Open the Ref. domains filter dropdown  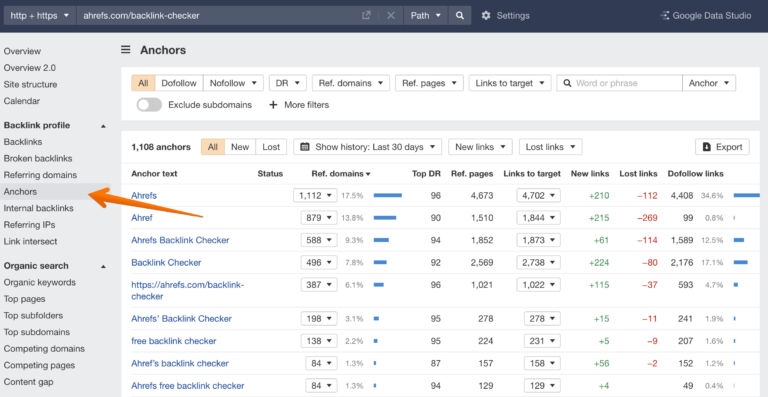351,83
